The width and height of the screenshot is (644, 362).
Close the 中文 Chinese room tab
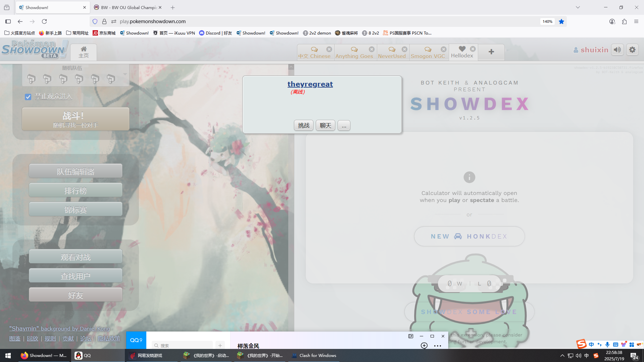(329, 49)
